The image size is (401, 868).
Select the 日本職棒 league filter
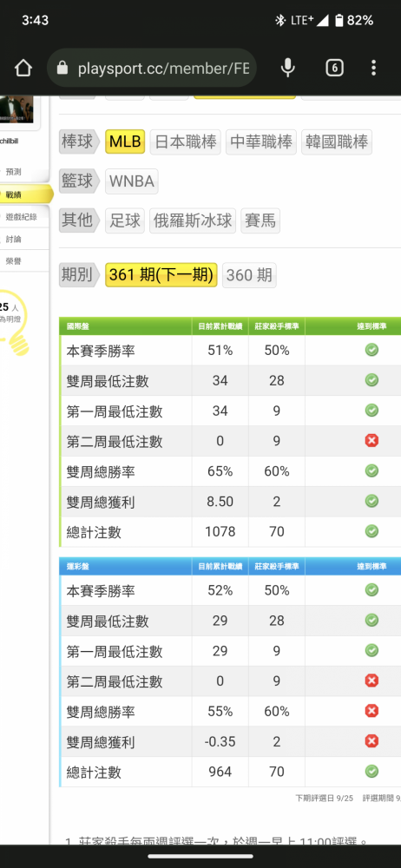click(186, 141)
